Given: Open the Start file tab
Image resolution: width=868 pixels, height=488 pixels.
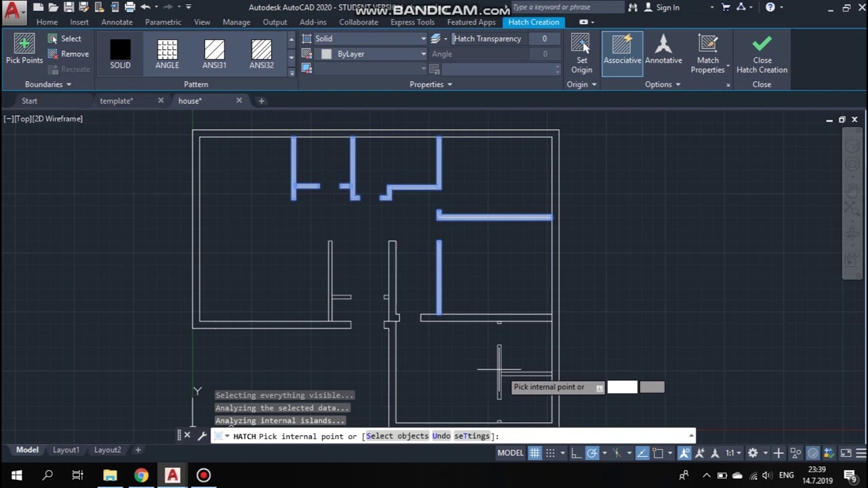Looking at the screenshot, I should point(29,101).
